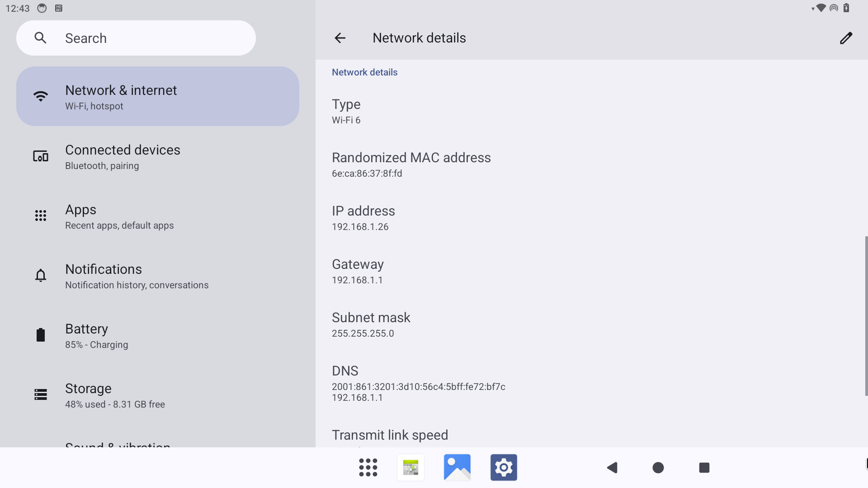
Task: Open the Settings gear in the taskbar
Action: [504, 467]
